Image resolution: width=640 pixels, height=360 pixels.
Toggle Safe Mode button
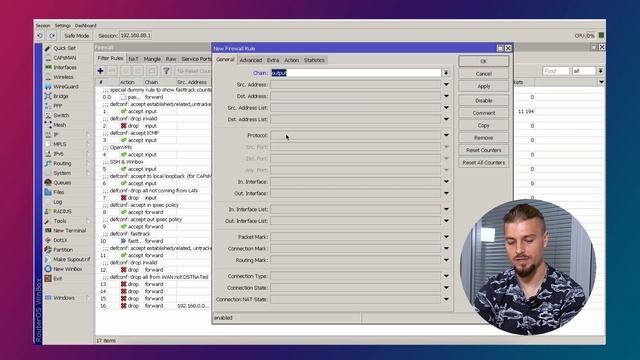click(76, 36)
